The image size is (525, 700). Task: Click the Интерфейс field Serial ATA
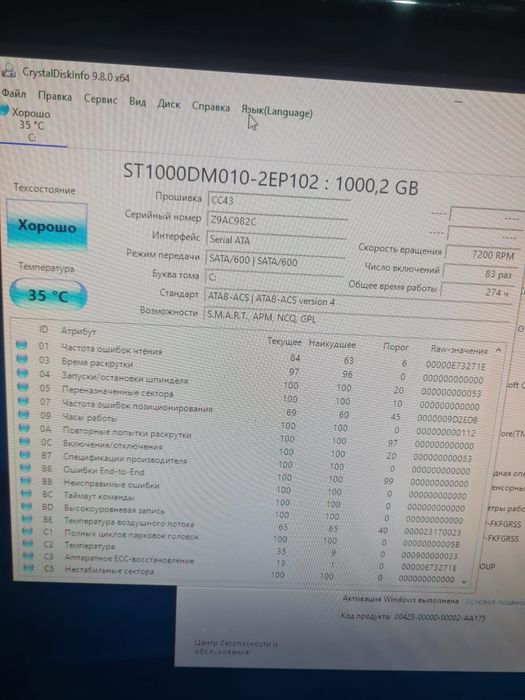coord(276,240)
